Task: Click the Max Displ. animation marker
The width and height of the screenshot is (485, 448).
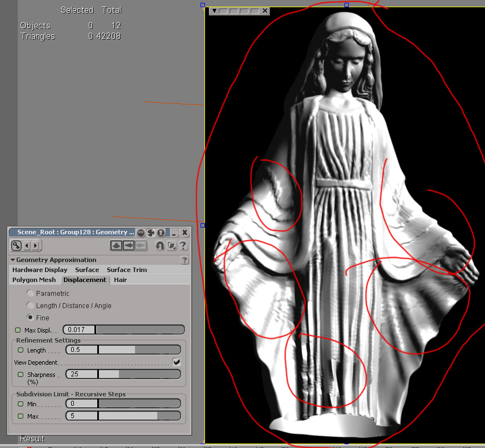Action: click(x=18, y=330)
